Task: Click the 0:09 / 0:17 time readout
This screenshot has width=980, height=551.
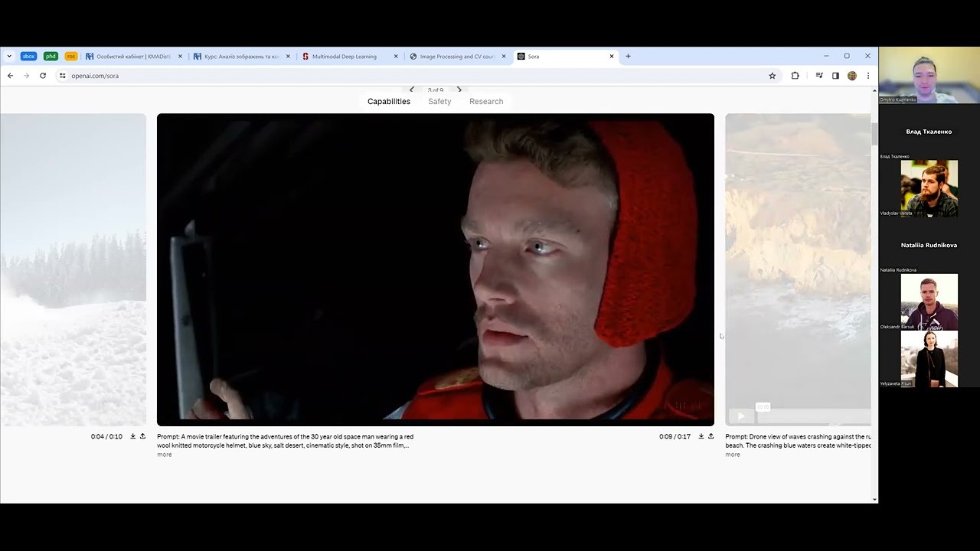Action: click(x=675, y=436)
